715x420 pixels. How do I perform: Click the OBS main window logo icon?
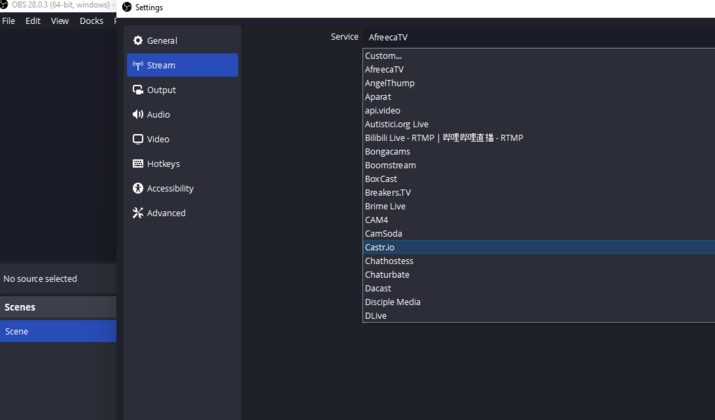pos(4,5)
